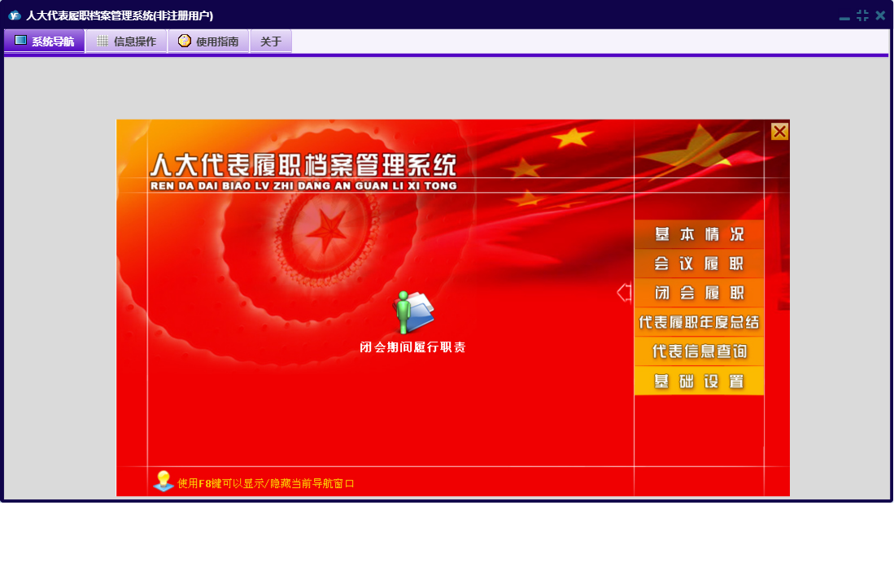The width and height of the screenshot is (894, 588).
Task: Select the 会议履职 navigation button
Action: [x=699, y=264]
